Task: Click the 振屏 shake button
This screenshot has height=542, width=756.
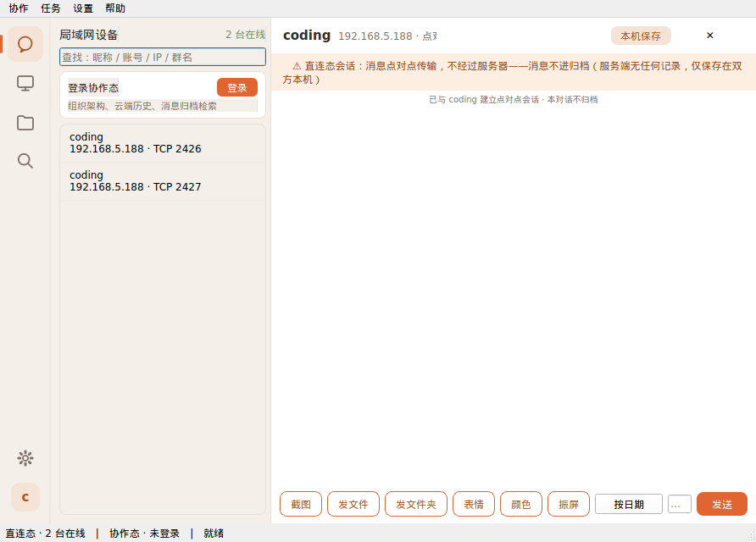Action: tap(569, 504)
